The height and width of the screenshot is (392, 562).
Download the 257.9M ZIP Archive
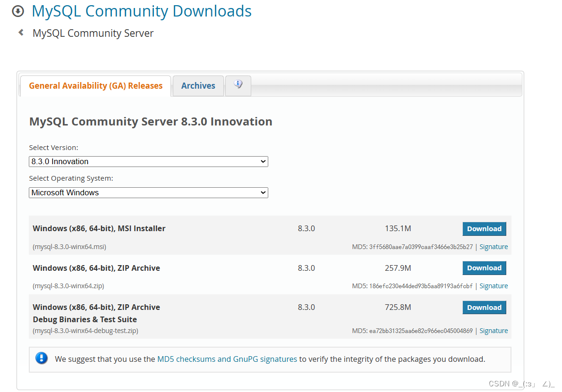pyautogui.click(x=484, y=268)
